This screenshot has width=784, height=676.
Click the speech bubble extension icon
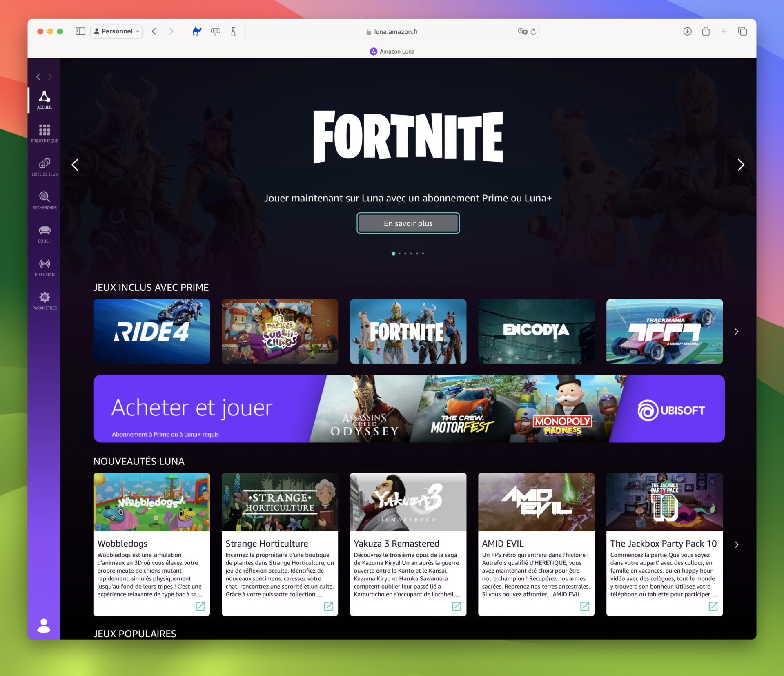216,31
